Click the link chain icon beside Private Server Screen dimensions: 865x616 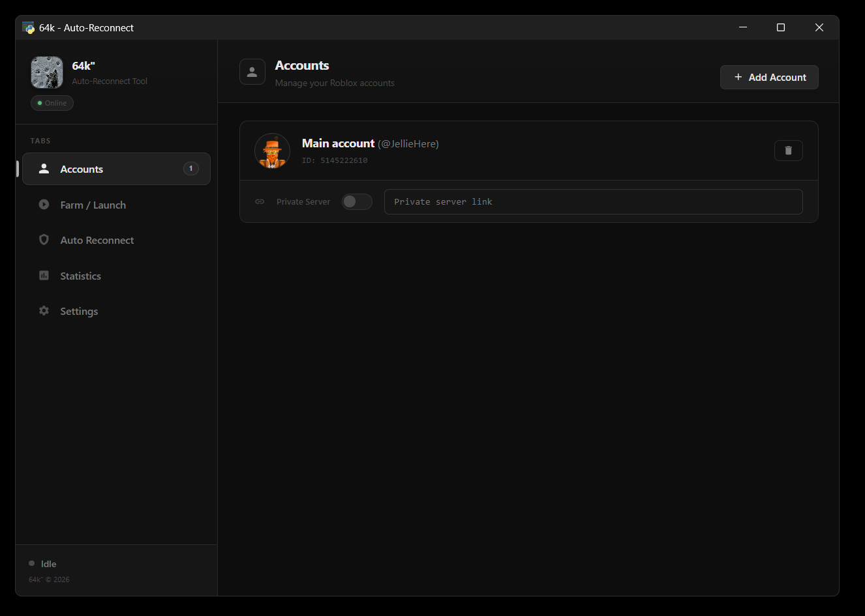[260, 201]
